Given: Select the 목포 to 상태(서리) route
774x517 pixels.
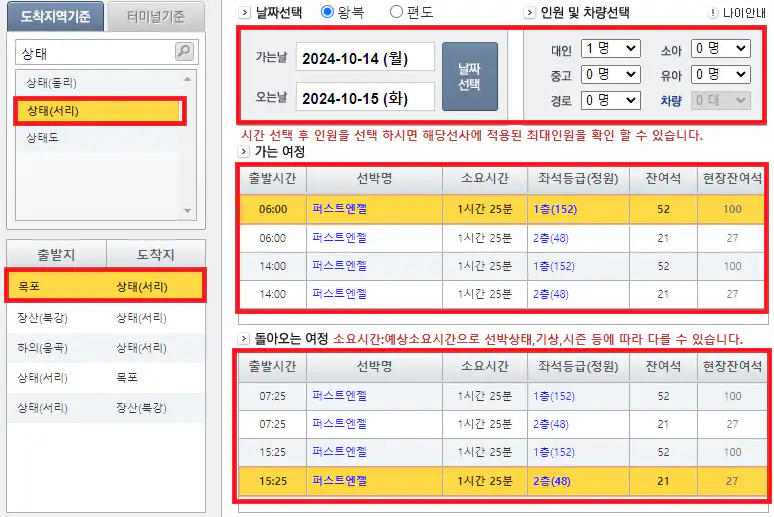Looking at the screenshot, I should [106, 286].
